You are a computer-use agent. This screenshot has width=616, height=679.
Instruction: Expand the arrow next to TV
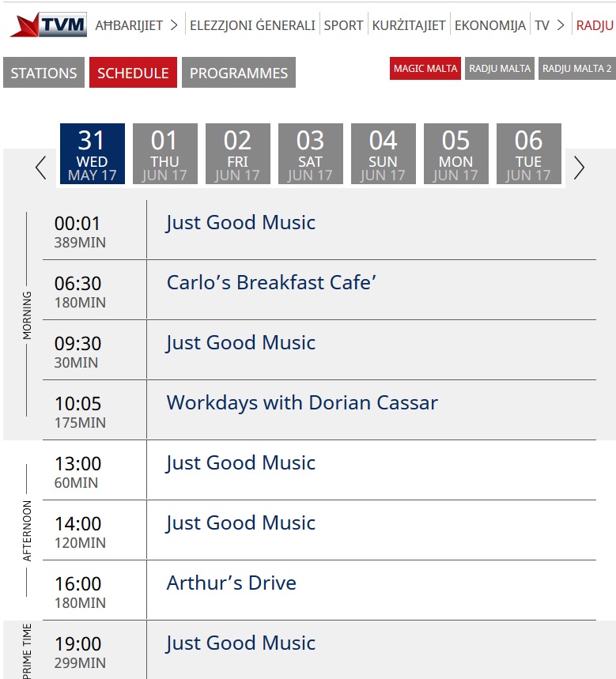click(561, 25)
